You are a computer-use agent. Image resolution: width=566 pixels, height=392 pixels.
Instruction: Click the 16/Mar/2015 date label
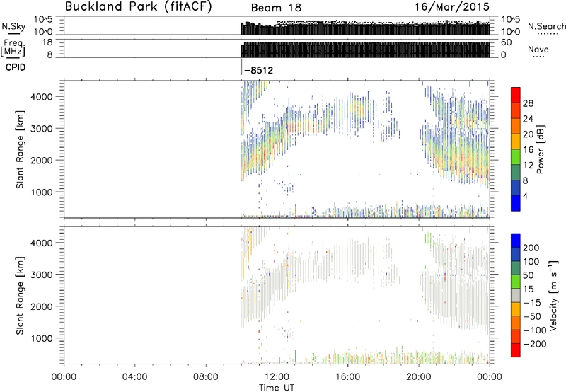tap(452, 6)
